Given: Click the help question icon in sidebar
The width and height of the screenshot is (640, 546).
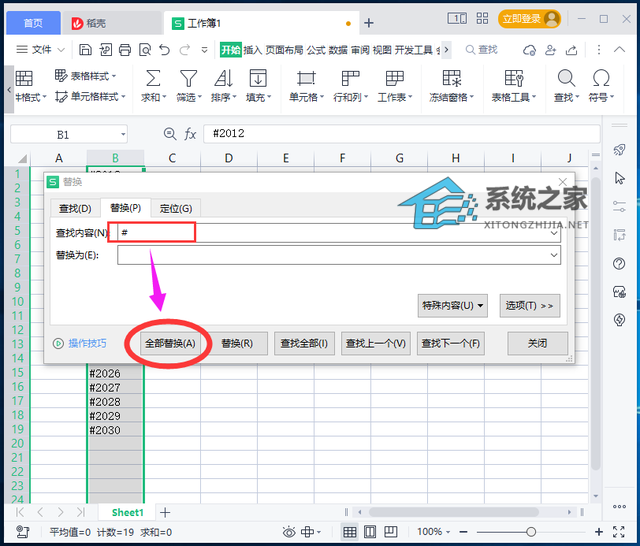Looking at the screenshot, I should pyautogui.click(x=619, y=264).
